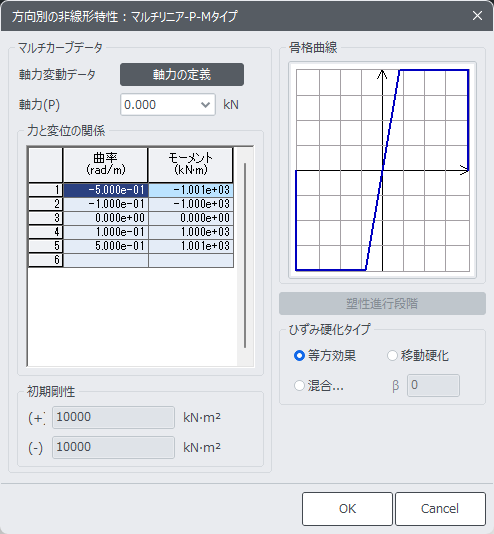Click row header number 3
The height and width of the screenshot is (534, 494).
[46, 218]
